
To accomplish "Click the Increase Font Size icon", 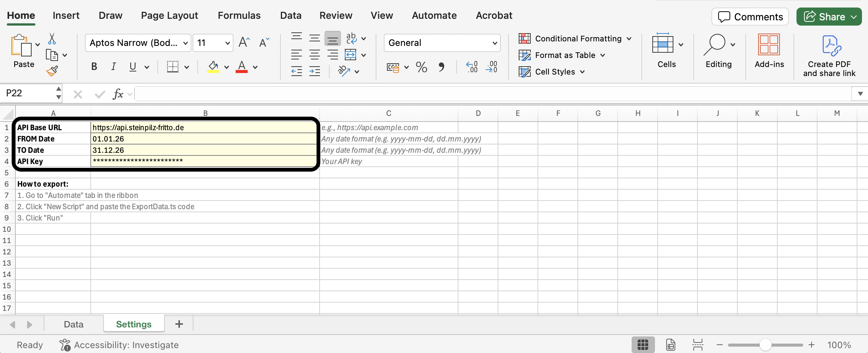I will (244, 43).
